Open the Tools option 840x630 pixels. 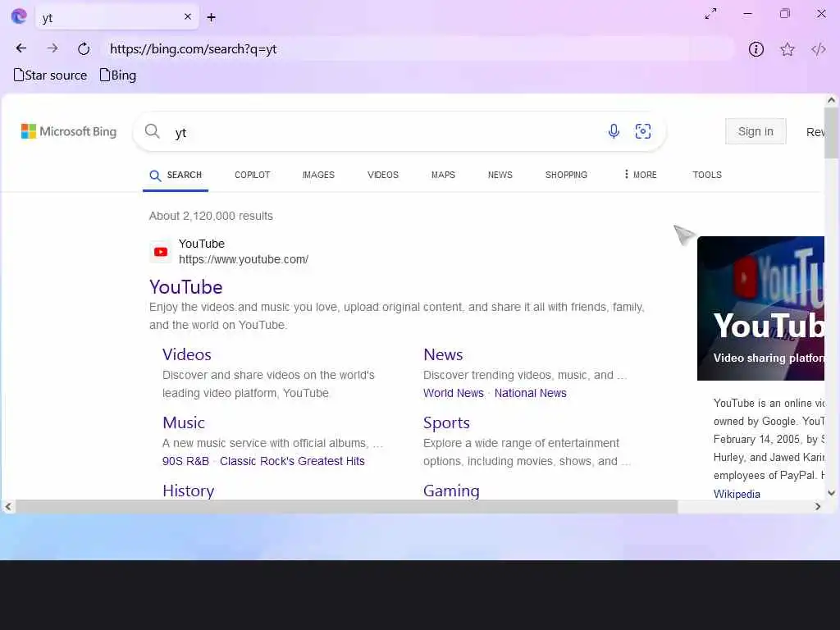tap(707, 176)
